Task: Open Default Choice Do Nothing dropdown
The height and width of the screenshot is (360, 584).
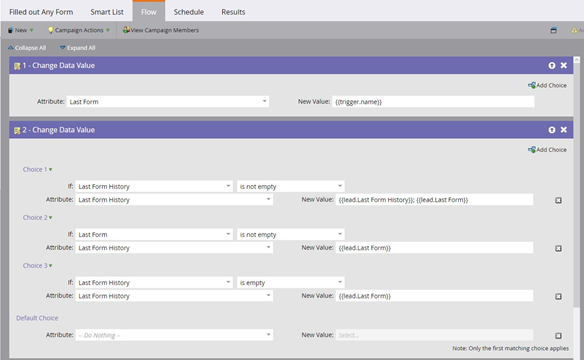Action: click(x=174, y=335)
